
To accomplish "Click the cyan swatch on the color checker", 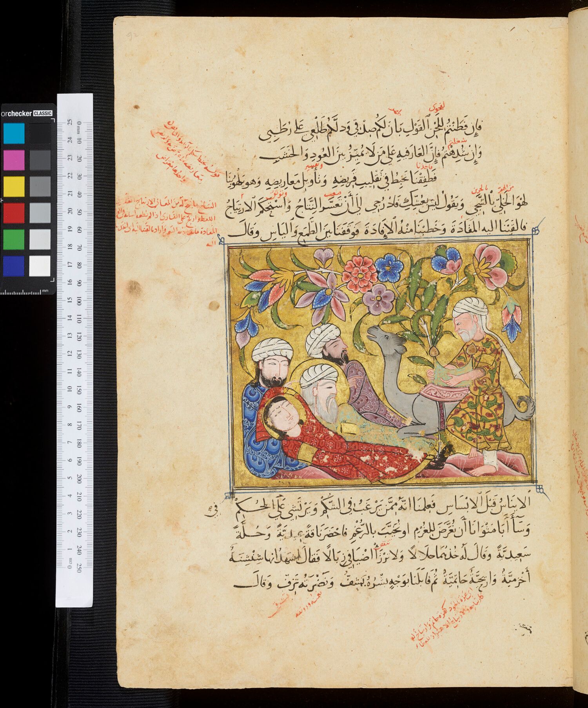I will pyautogui.click(x=14, y=134).
